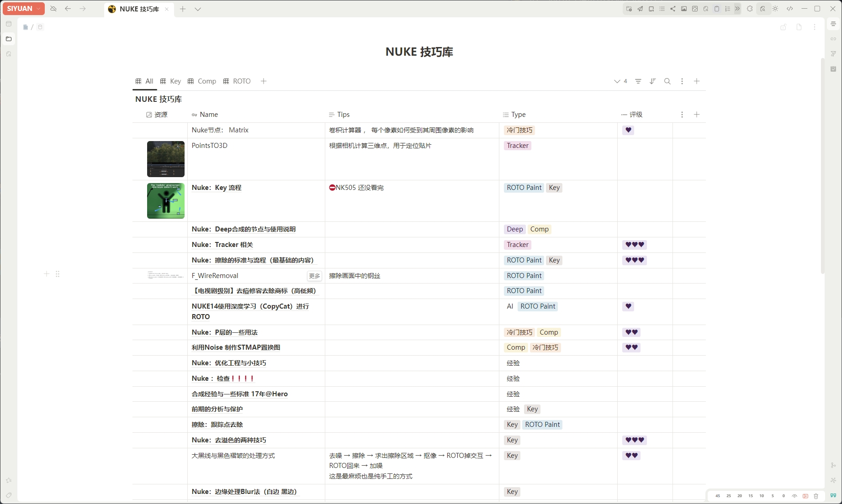Click the code brackets icon
This screenshot has height=504, width=842.
point(789,9)
